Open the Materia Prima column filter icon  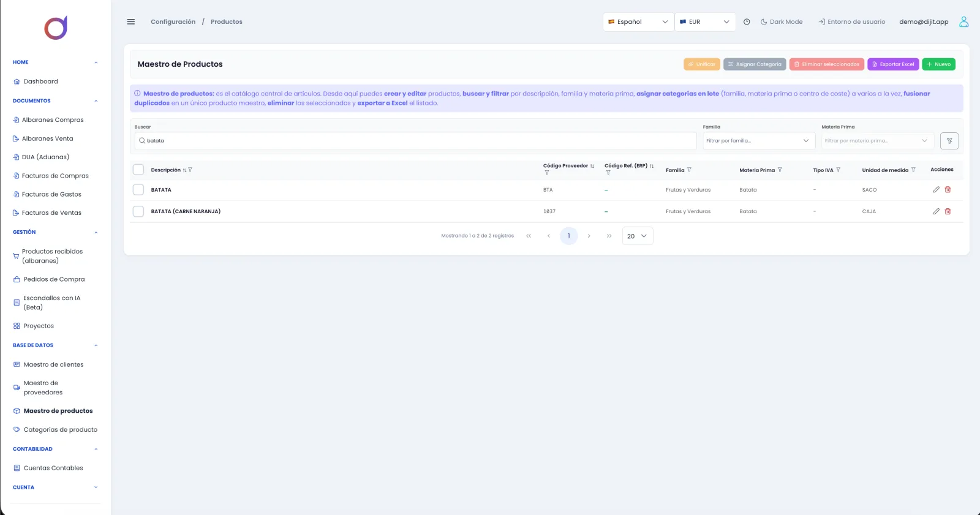click(780, 170)
